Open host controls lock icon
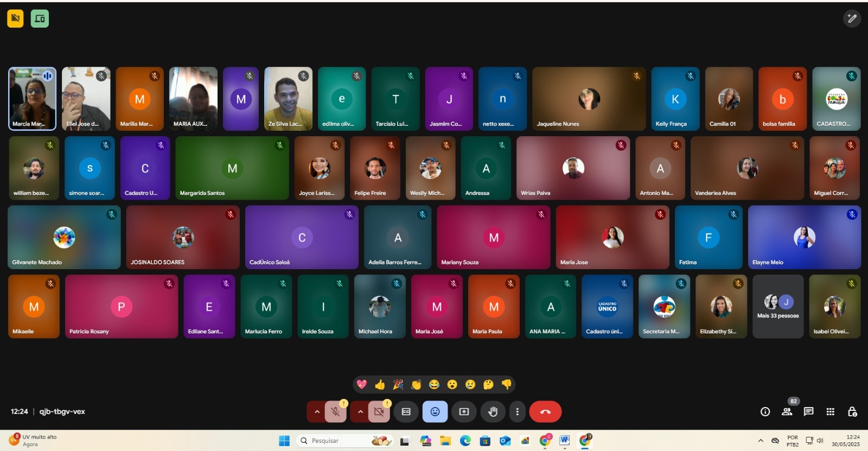Image resolution: width=868 pixels, height=451 pixels. (852, 412)
